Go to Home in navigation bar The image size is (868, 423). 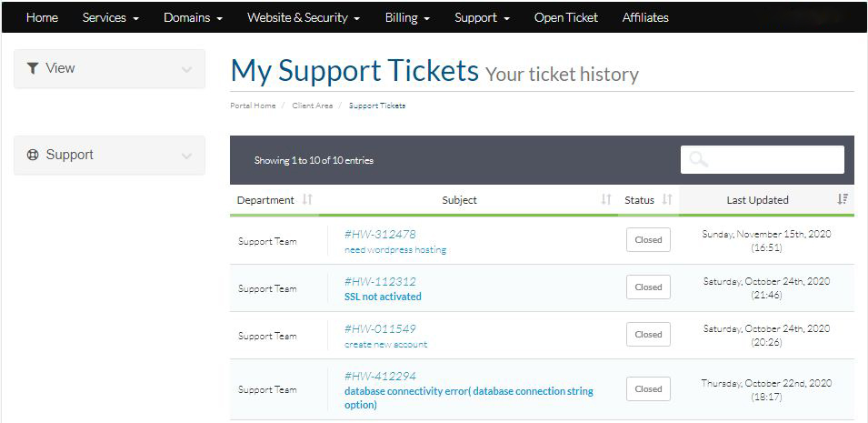pos(42,17)
